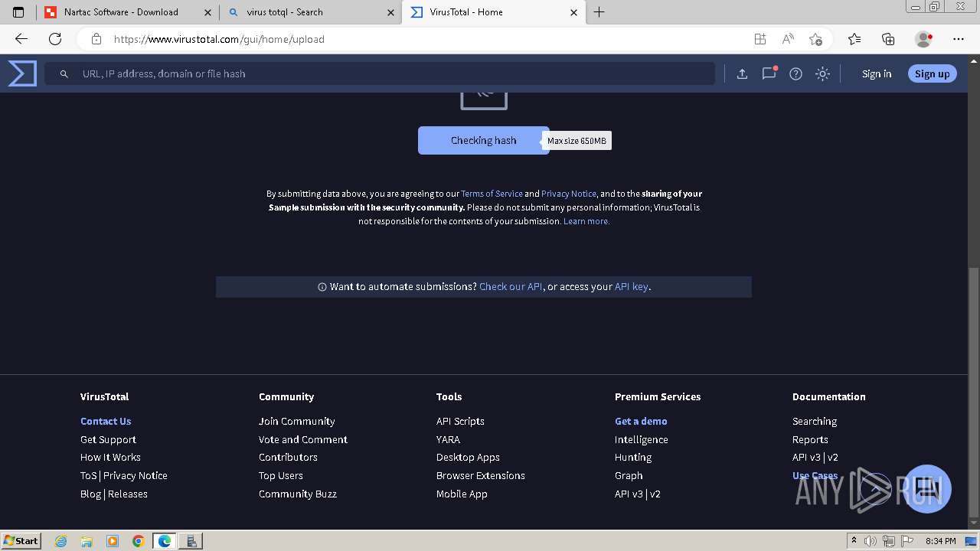Open the Get Support footer link
This screenshot has height=551, width=980.
click(x=108, y=440)
